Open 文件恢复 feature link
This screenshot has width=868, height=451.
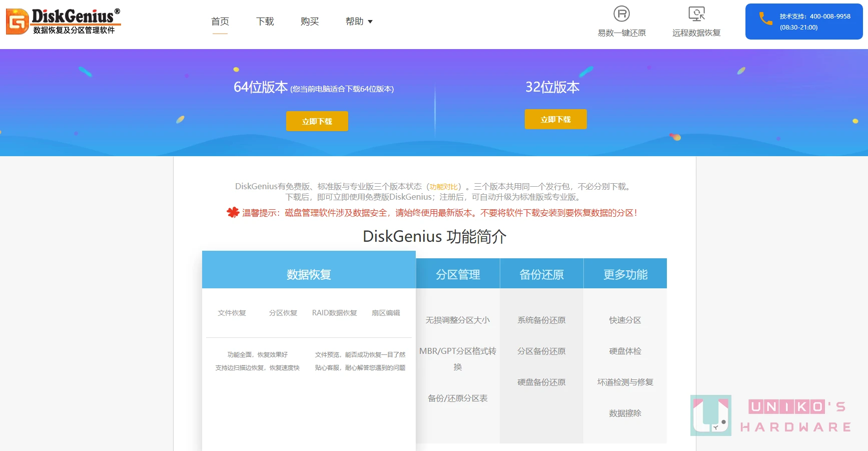pyautogui.click(x=232, y=313)
